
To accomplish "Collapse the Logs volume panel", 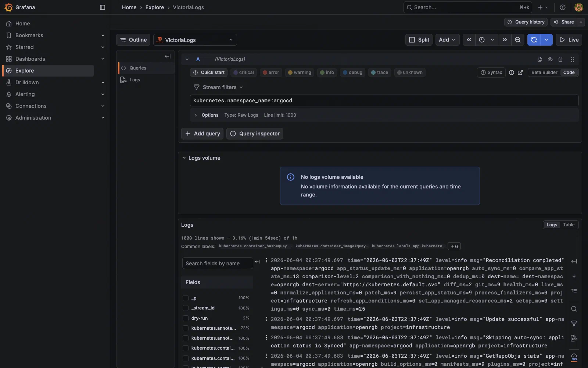I will coord(184,158).
